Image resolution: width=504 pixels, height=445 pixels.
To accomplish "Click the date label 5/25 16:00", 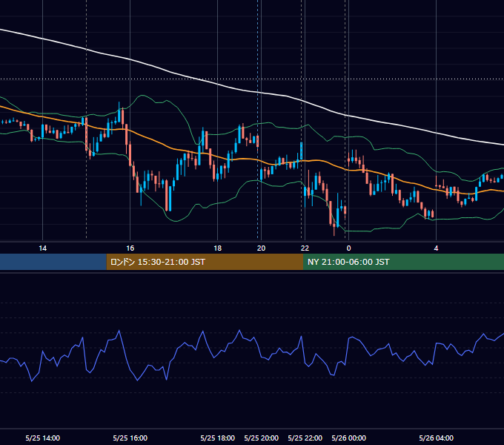I will (130, 438).
